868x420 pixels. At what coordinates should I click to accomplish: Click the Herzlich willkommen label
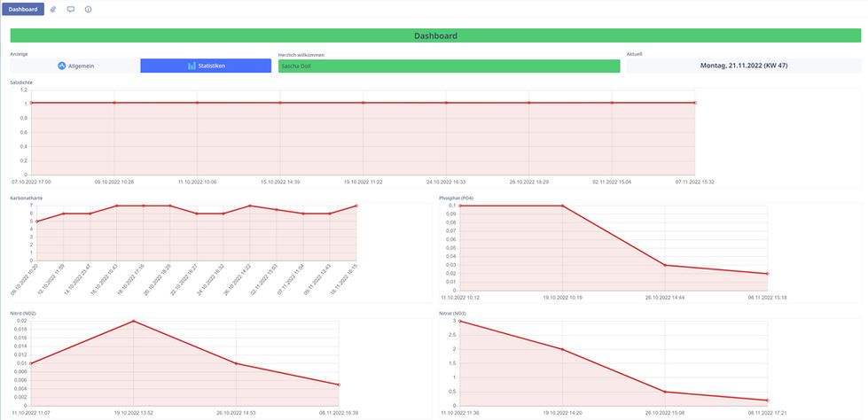(x=301, y=55)
